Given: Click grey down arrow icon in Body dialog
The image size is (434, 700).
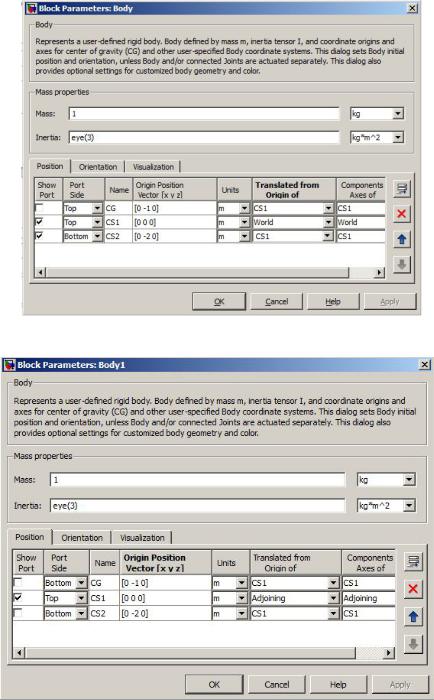Looking at the screenshot, I should click(x=401, y=265).
